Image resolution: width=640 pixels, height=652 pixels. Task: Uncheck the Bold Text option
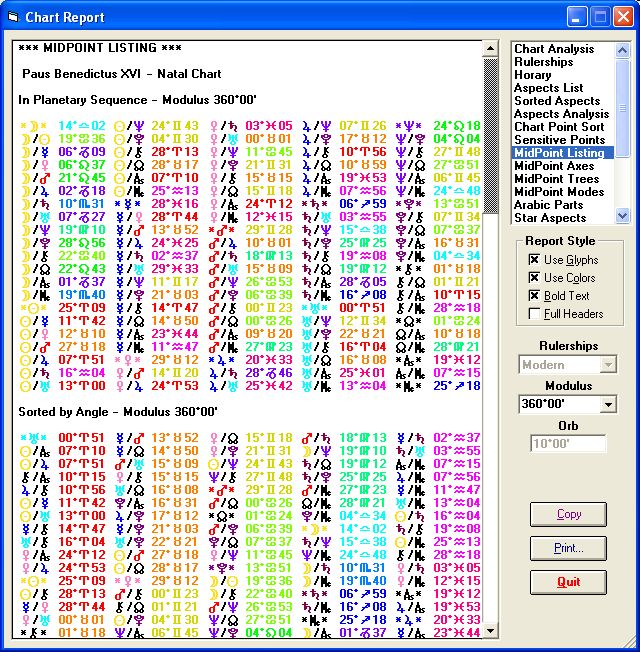[534, 297]
